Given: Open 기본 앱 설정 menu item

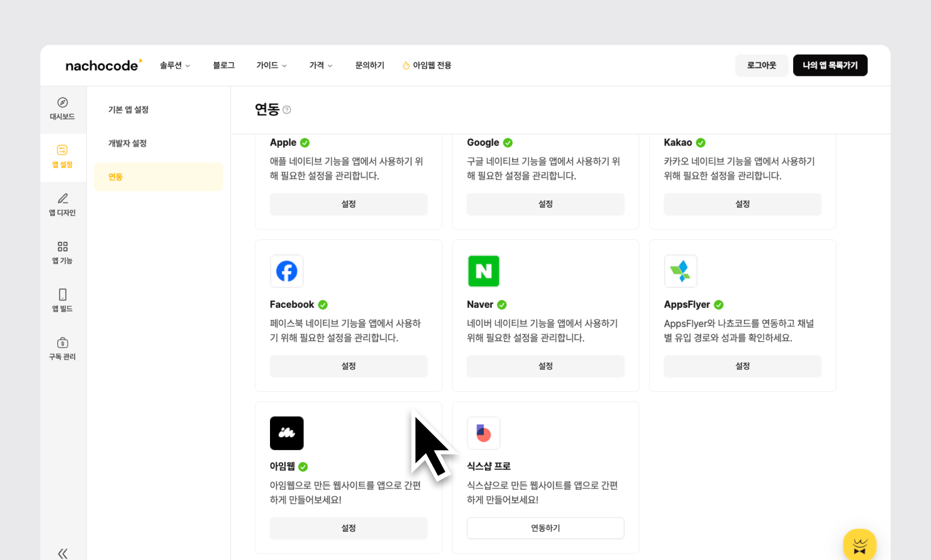Looking at the screenshot, I should click(129, 109).
